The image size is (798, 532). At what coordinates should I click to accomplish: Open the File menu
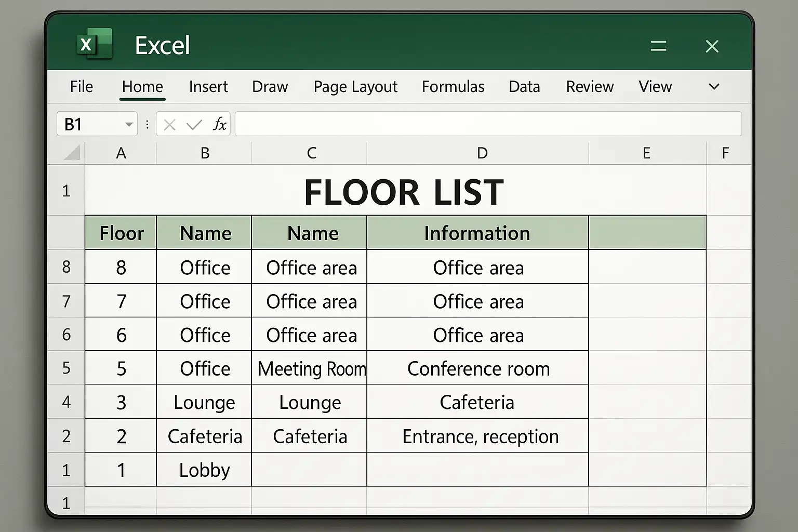pos(82,87)
